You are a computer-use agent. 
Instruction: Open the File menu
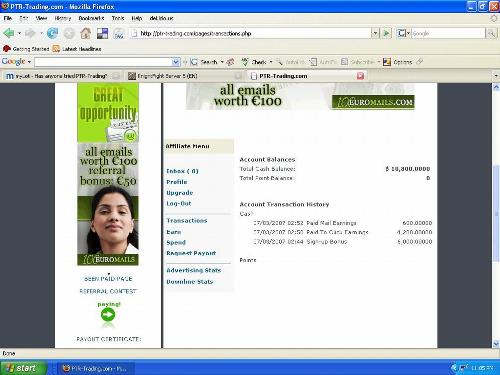coord(8,18)
